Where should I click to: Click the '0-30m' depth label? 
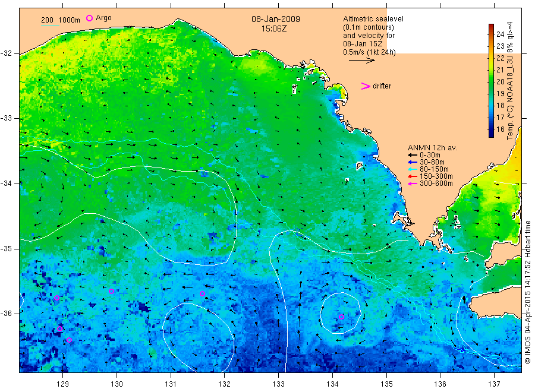(430, 155)
